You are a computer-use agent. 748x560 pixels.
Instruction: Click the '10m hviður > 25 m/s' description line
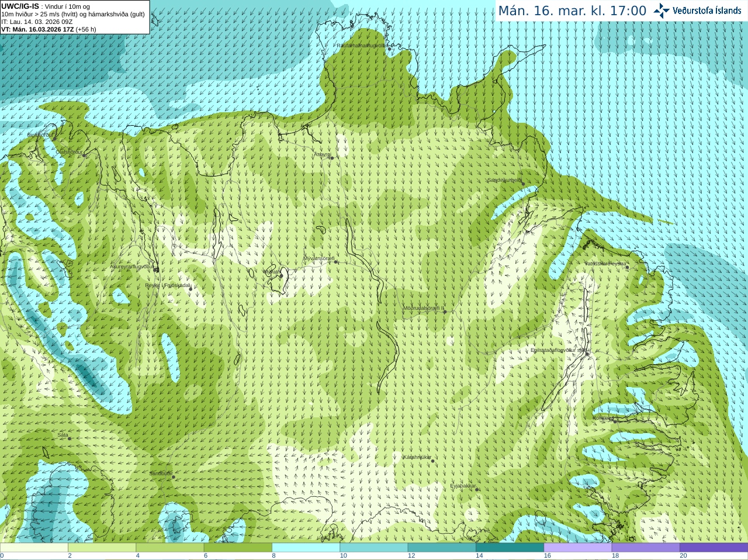(73, 14)
